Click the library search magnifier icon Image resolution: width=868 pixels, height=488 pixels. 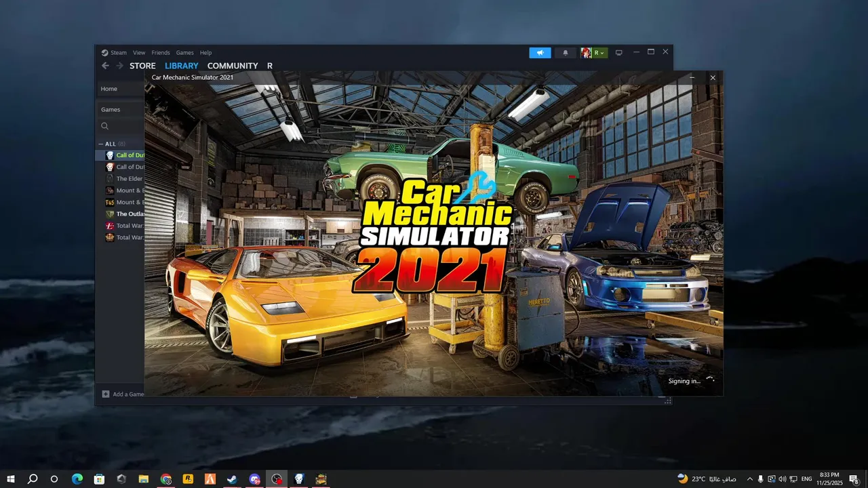[105, 126]
